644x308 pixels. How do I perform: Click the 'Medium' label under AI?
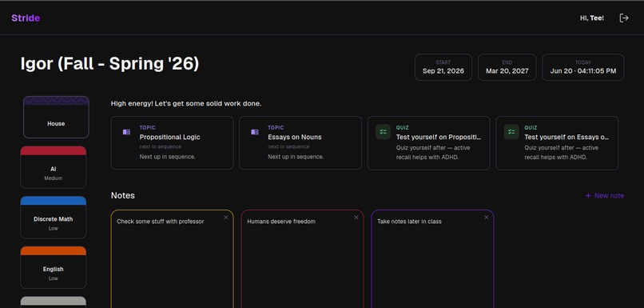click(x=53, y=178)
